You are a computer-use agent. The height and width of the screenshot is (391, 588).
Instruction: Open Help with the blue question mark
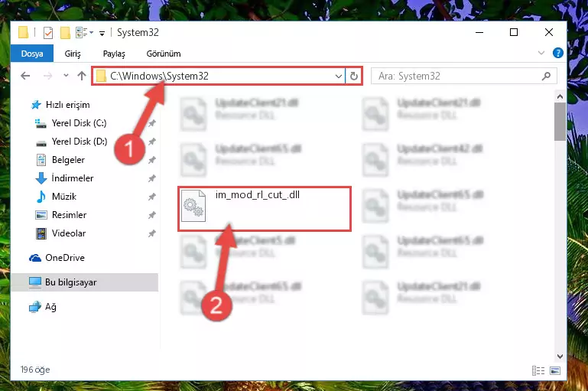557,53
